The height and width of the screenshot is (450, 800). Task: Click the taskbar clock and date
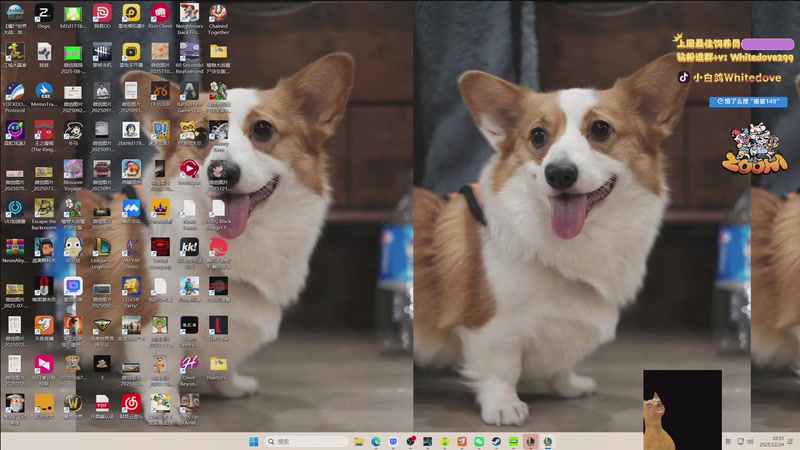tap(777, 441)
